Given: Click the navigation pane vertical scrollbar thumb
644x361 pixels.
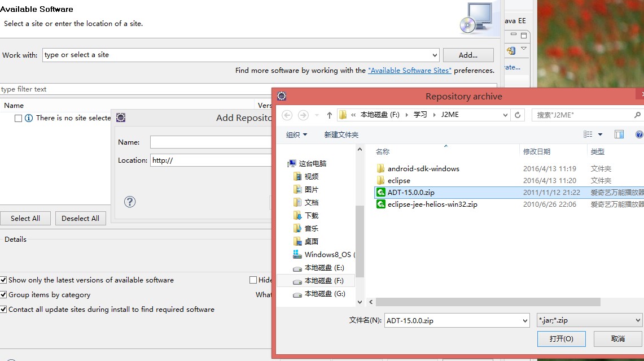Looking at the screenshot, I should point(360,241).
